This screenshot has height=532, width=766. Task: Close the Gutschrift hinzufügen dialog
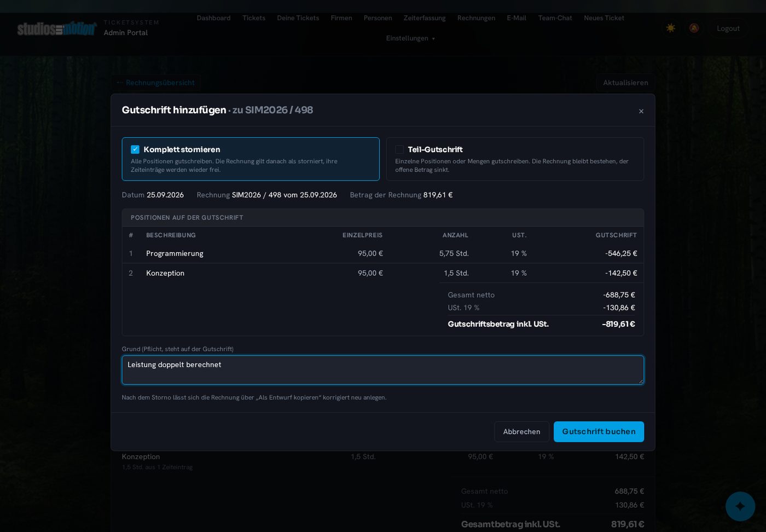click(641, 111)
